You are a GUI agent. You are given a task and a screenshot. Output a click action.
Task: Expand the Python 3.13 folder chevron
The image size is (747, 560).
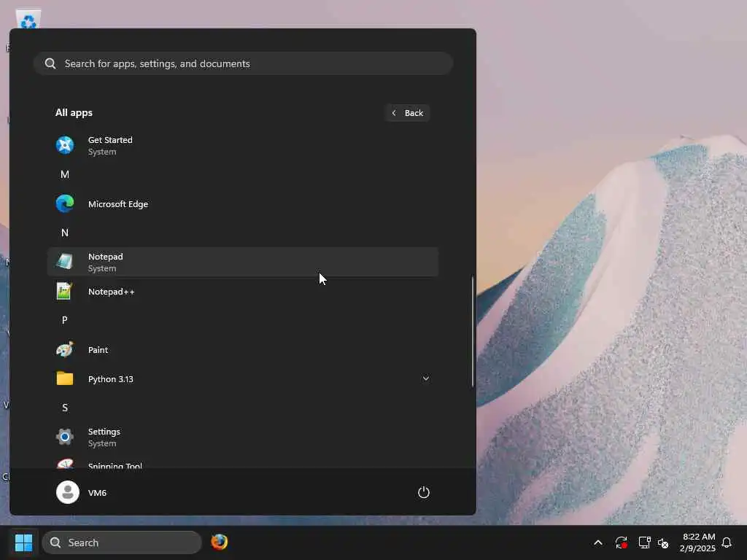pos(426,378)
